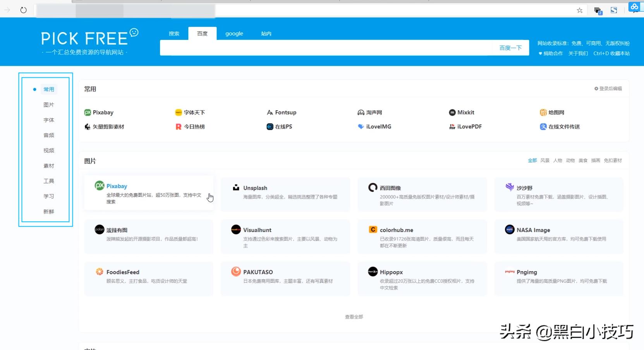Click the Ctrl+D 收藏本站 text
Viewport: 644px width, 350px height.
click(611, 53)
